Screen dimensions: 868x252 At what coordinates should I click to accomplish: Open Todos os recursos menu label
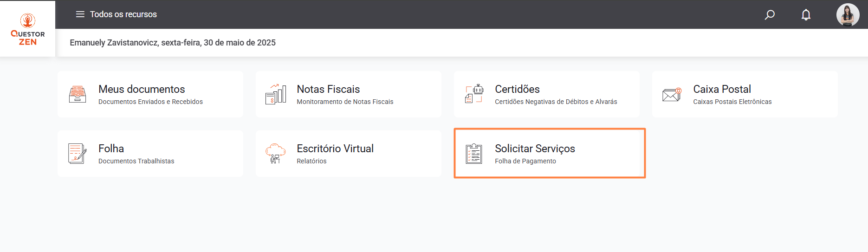tap(123, 14)
